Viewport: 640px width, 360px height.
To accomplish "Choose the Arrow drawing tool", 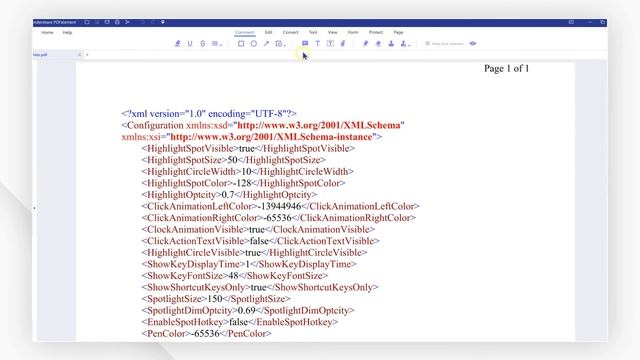I will tap(266, 43).
